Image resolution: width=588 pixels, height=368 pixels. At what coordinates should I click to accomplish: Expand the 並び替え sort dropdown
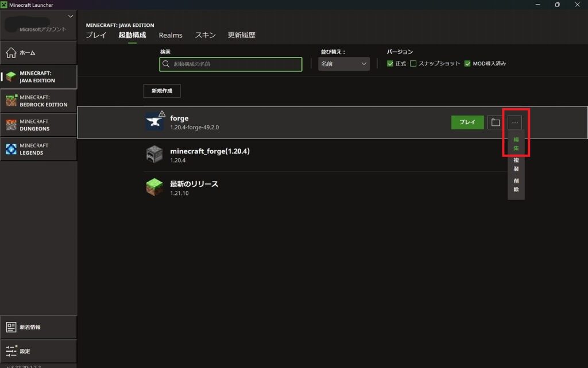pos(343,64)
